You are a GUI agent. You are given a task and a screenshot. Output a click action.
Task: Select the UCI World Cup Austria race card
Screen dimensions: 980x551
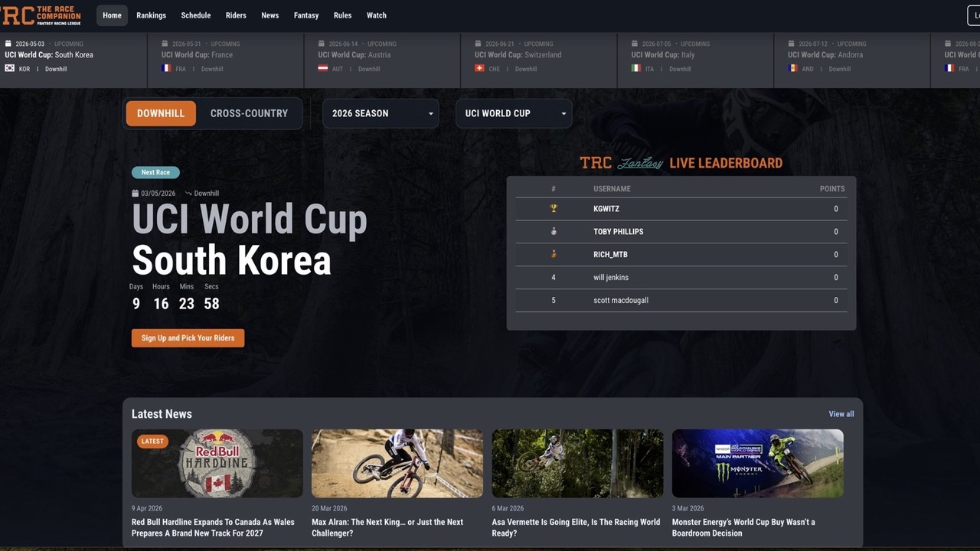click(382, 60)
